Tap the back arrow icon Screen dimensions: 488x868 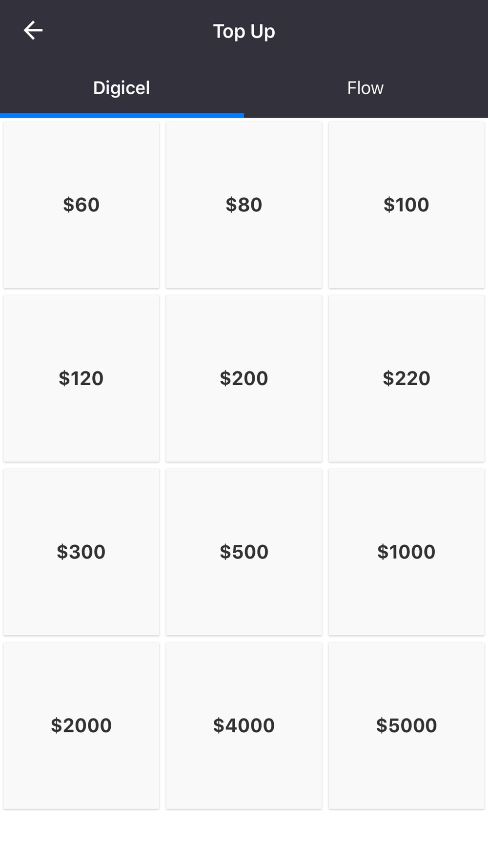(x=33, y=31)
